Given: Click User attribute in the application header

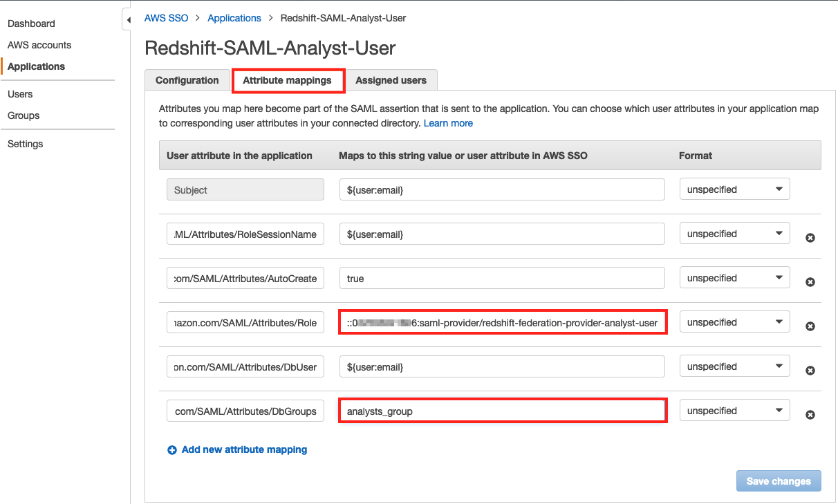Looking at the screenshot, I should tap(239, 156).
